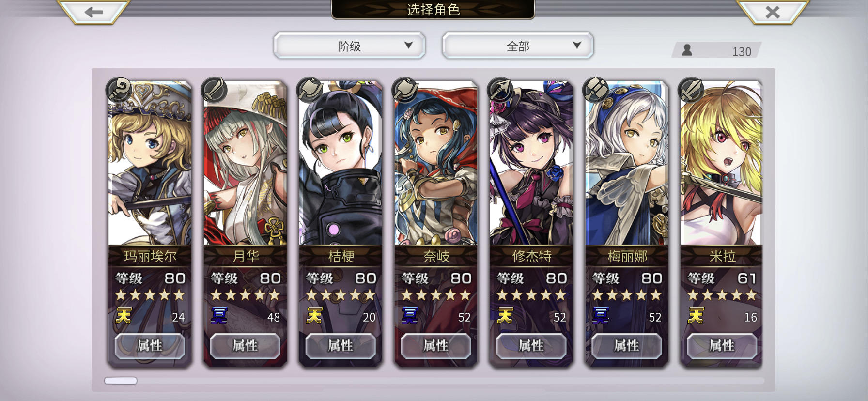Open the 阶级 sort dropdown
This screenshot has width=868, height=401.
(349, 46)
